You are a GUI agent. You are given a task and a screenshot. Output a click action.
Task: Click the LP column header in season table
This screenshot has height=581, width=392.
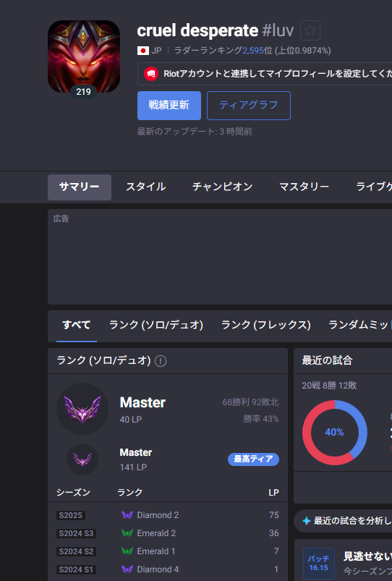point(274,493)
